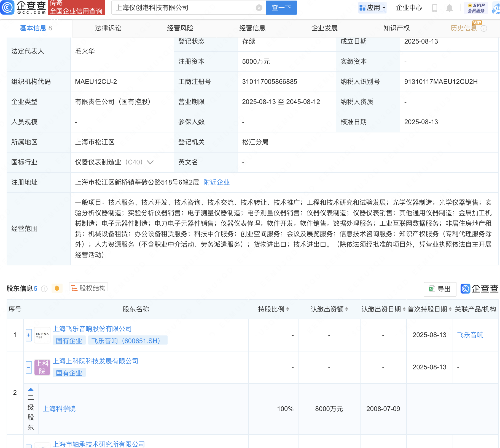Select registration number 310117005866885
500x448 pixels.
(x=270, y=82)
